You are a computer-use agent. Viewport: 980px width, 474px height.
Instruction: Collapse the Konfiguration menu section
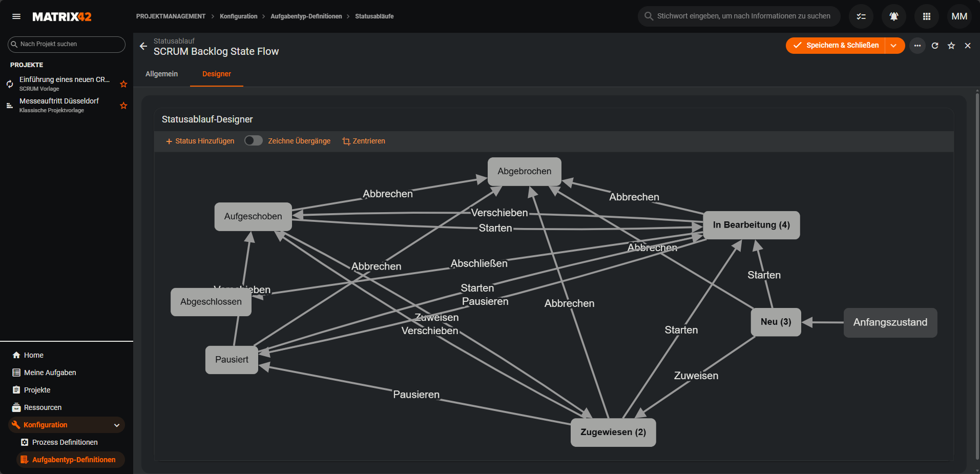tap(117, 425)
